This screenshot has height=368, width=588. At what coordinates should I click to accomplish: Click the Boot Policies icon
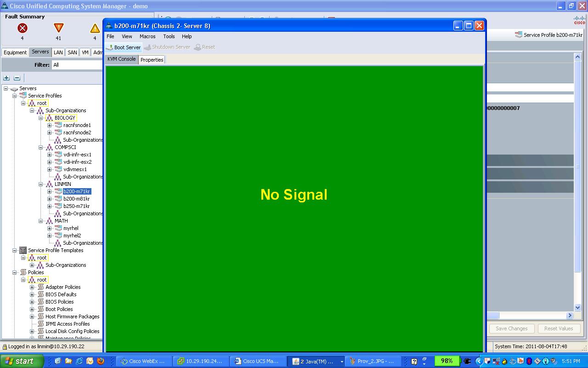(40, 309)
